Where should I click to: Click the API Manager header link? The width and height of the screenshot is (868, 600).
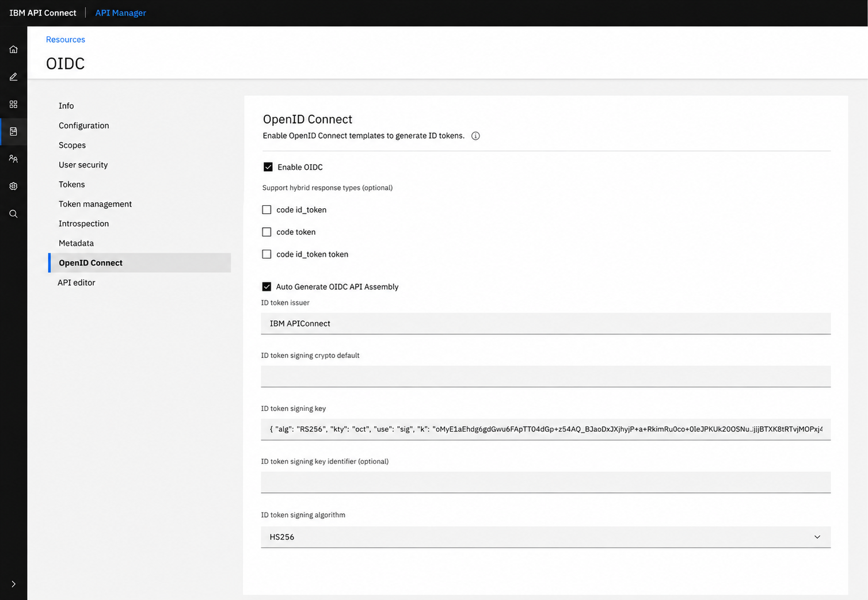point(121,13)
